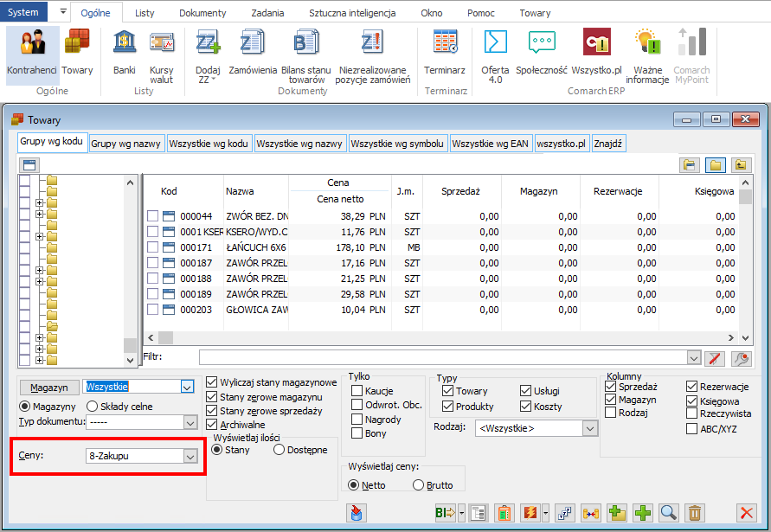Select Dostępne quantity radio button
The image size is (771, 532).
[x=279, y=450]
